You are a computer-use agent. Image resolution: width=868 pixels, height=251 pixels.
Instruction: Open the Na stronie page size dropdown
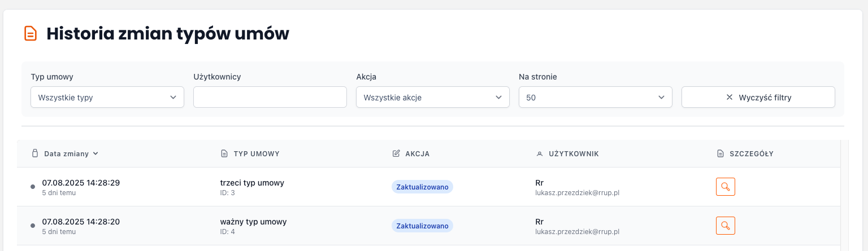click(x=596, y=97)
